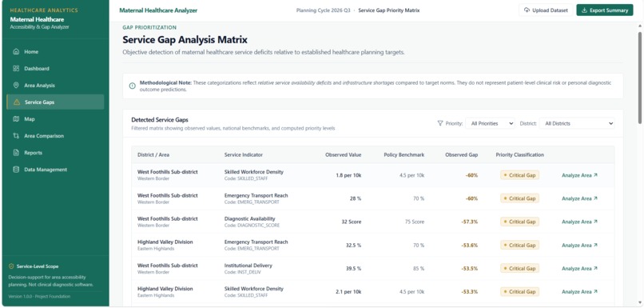This screenshot has height=308, width=644.
Task: Click the export download icon
Action: 584,10
